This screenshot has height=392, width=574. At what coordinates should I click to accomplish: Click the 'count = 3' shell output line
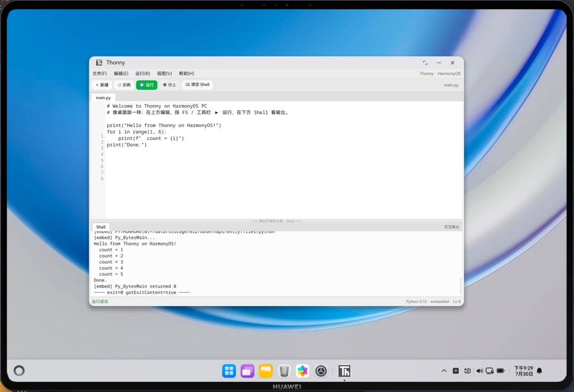point(111,262)
